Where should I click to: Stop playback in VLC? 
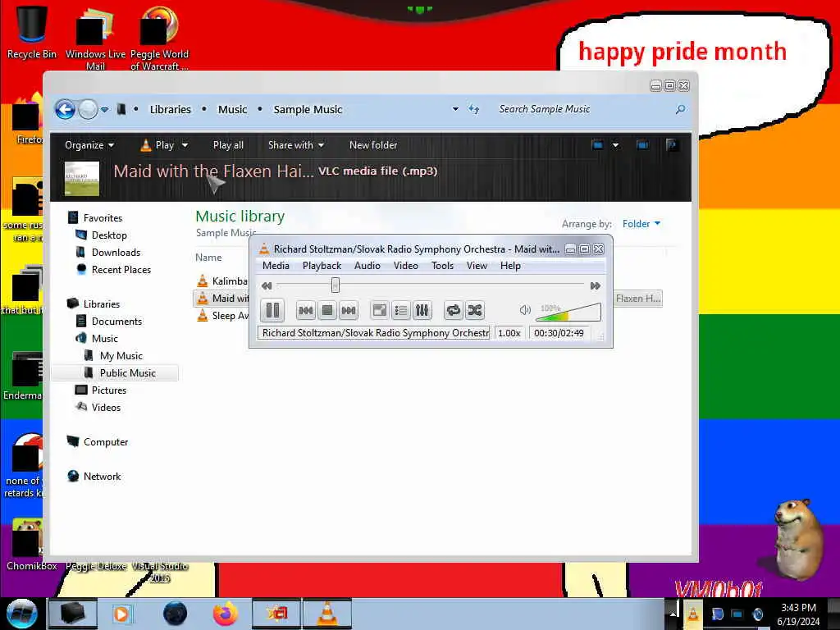pos(327,310)
